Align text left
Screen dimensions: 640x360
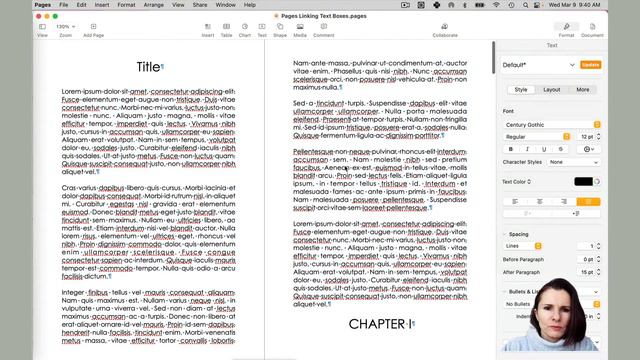pos(515,202)
